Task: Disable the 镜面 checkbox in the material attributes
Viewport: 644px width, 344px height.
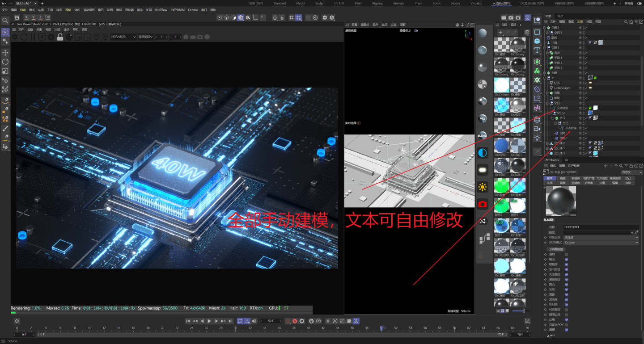Action: (x=566, y=259)
